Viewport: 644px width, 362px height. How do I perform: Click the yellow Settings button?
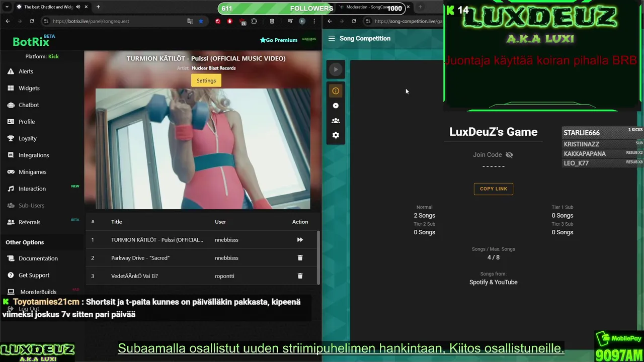(x=206, y=80)
